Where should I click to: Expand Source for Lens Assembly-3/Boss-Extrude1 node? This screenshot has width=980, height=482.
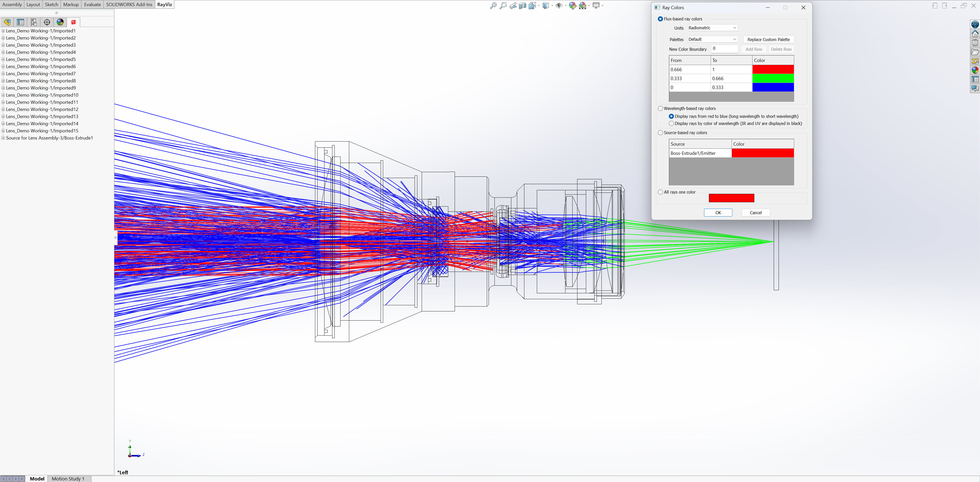(3, 138)
